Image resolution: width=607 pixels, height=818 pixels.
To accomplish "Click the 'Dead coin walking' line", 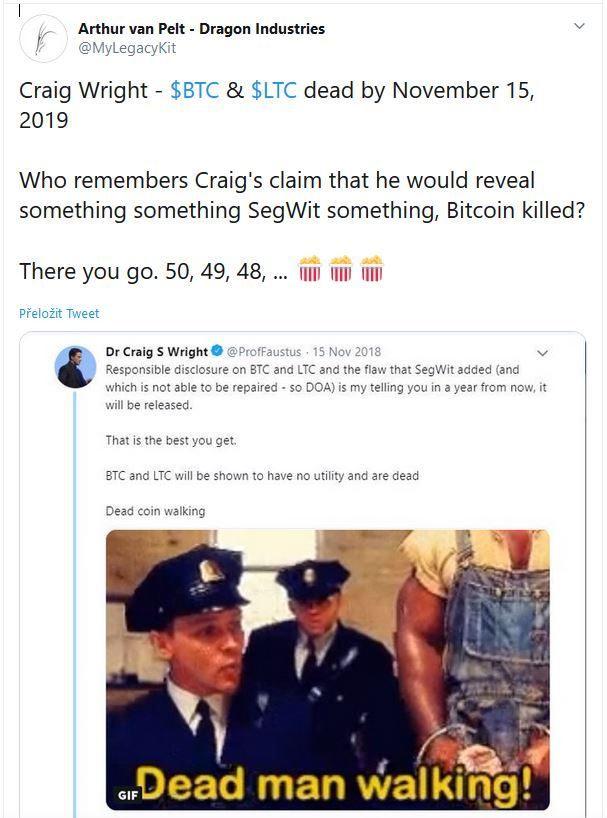I will [x=155, y=511].
